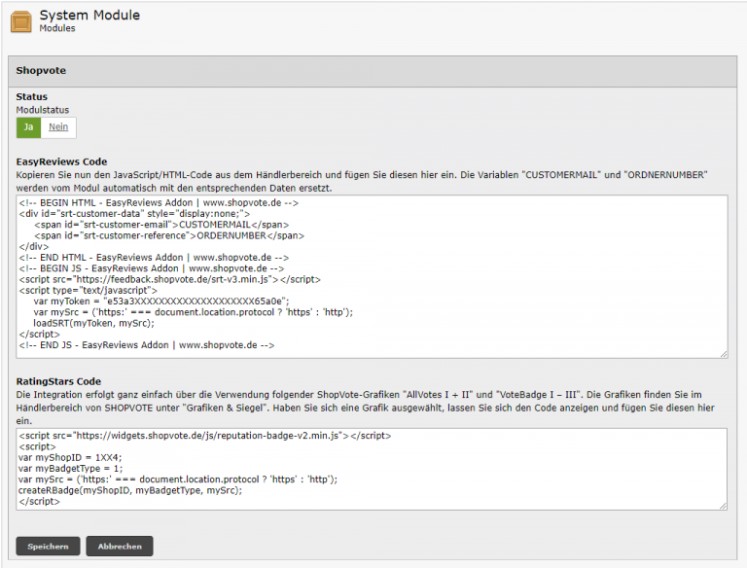Click inside the RatingStars Code textarea
Image resolution: width=747 pixels, height=568 pixels.
[x=372, y=469]
